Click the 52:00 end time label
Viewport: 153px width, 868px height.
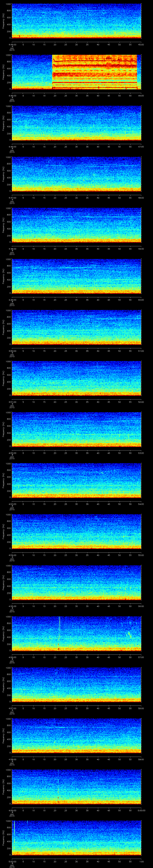[141, 402]
